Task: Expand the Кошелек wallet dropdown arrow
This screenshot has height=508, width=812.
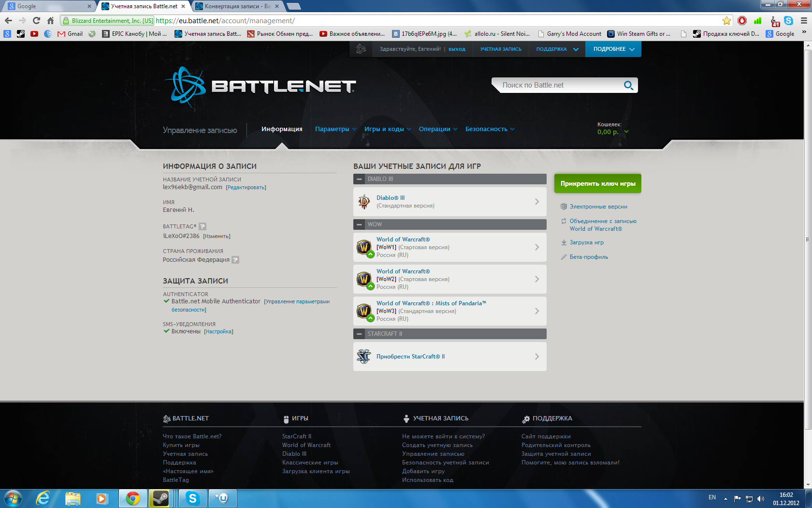Action: click(x=626, y=132)
